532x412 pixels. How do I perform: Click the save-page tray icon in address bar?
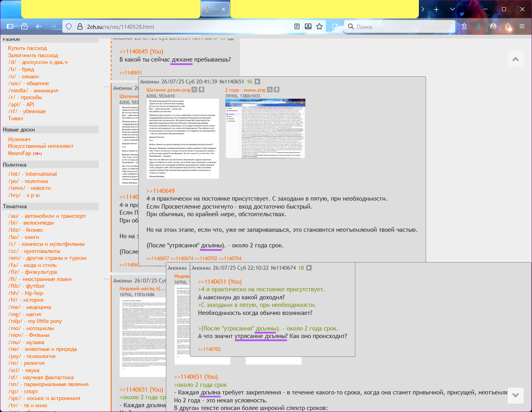click(308, 26)
